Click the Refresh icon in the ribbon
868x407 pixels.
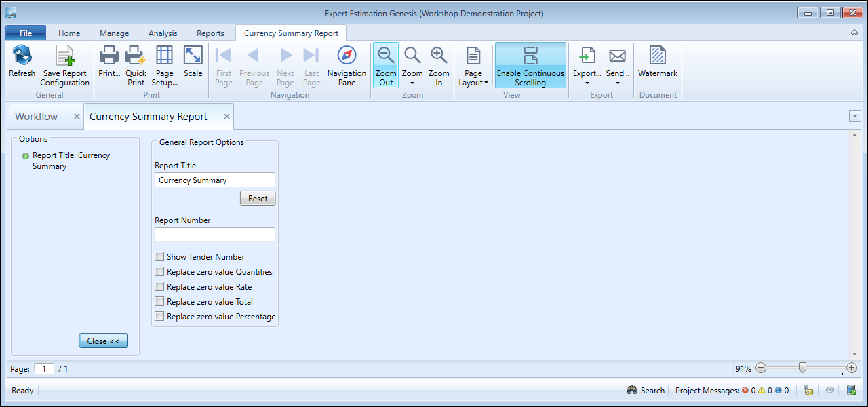pyautogui.click(x=22, y=57)
